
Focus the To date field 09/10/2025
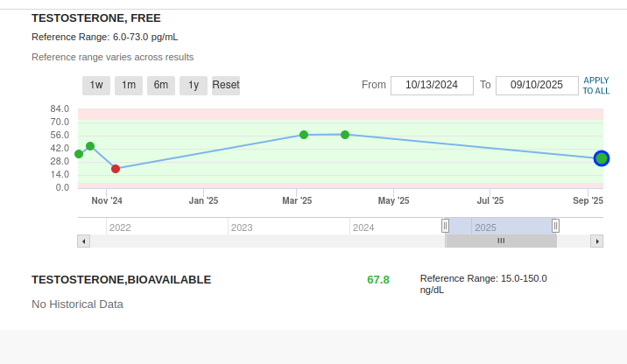(x=536, y=85)
